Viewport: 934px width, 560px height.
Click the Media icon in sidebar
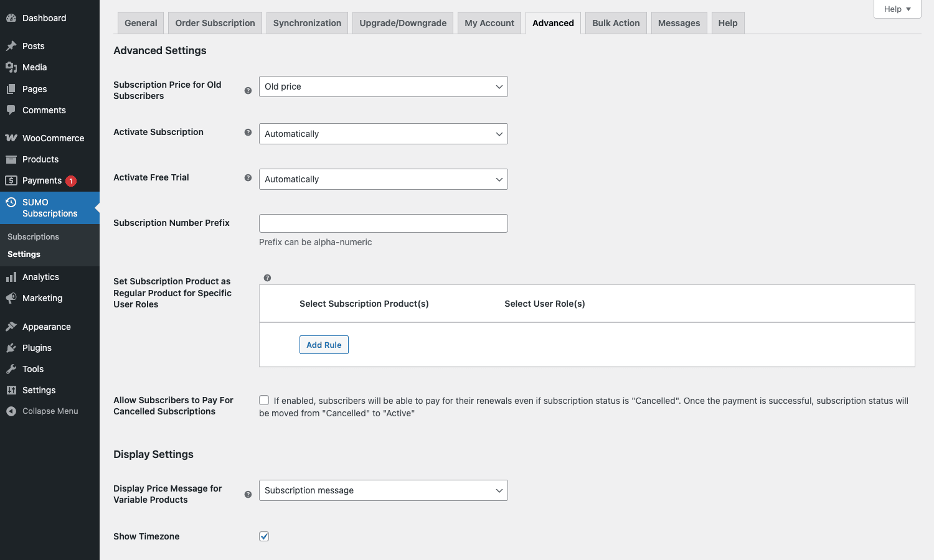coord(11,67)
